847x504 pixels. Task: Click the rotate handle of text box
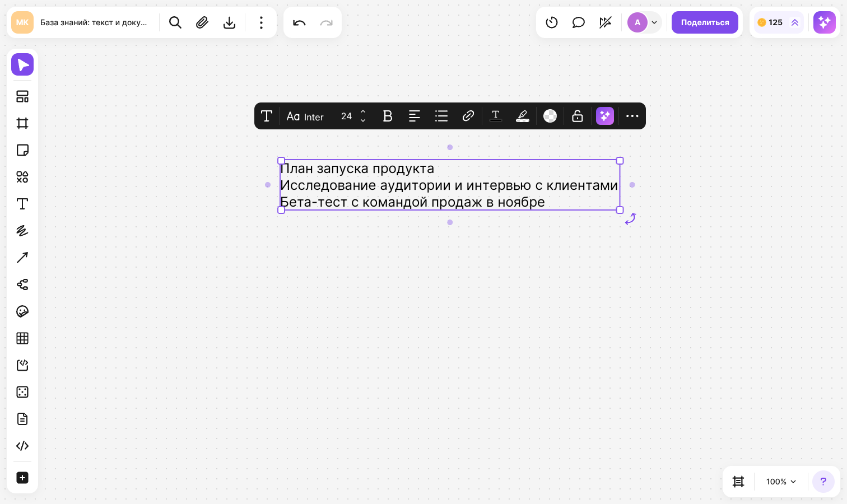pyautogui.click(x=631, y=219)
